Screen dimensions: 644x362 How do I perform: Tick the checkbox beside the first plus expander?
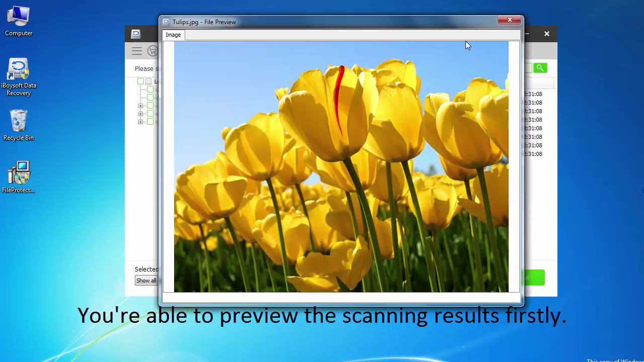pos(150,106)
